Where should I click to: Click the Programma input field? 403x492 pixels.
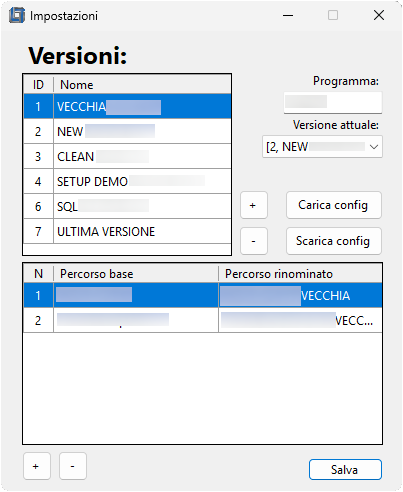coord(333,102)
